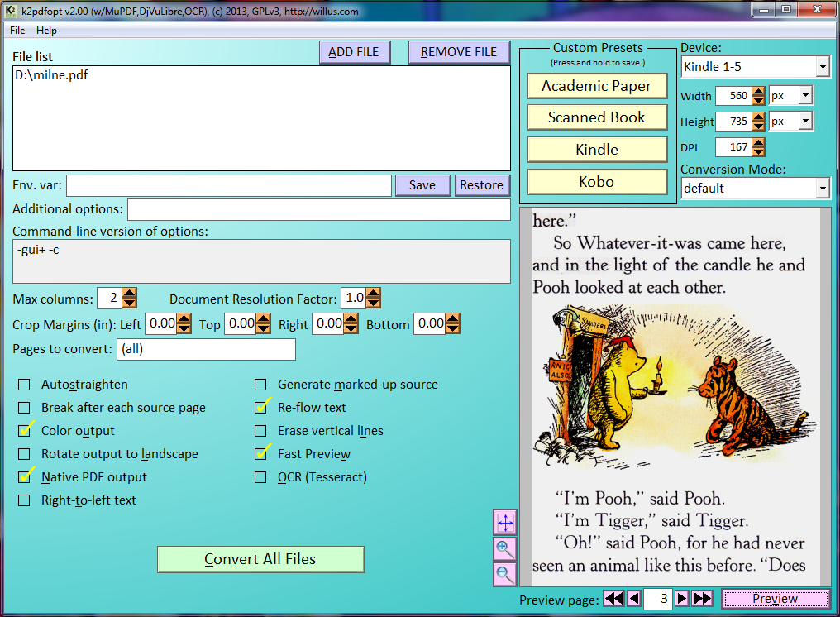The height and width of the screenshot is (617, 840).
Task: Enable the Autostraighten checkbox
Action: pyautogui.click(x=24, y=385)
